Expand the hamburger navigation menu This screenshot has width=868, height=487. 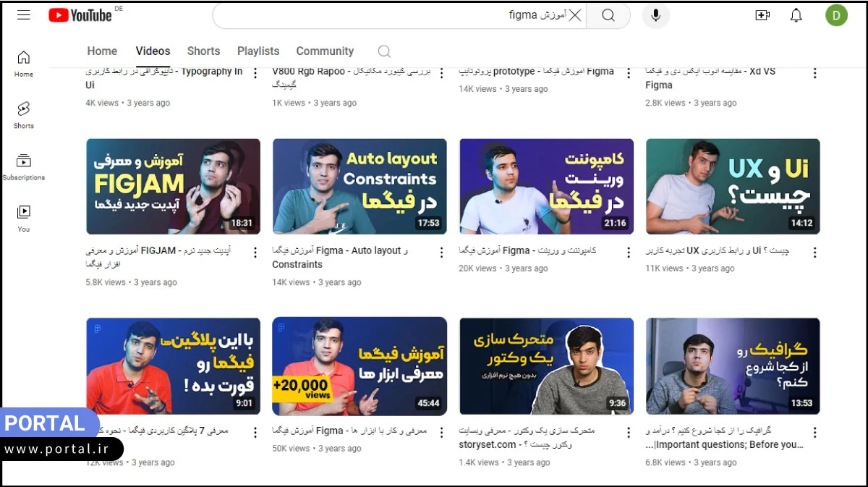tap(24, 15)
